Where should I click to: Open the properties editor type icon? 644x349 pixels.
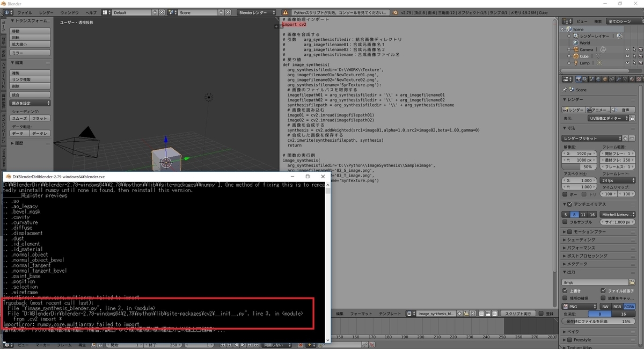tap(567, 79)
